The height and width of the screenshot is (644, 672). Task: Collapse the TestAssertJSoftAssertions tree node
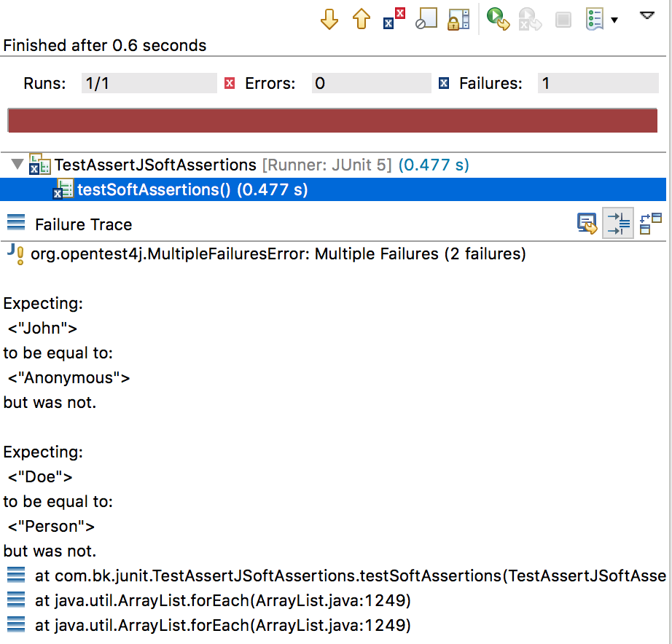pyautogui.click(x=16, y=165)
